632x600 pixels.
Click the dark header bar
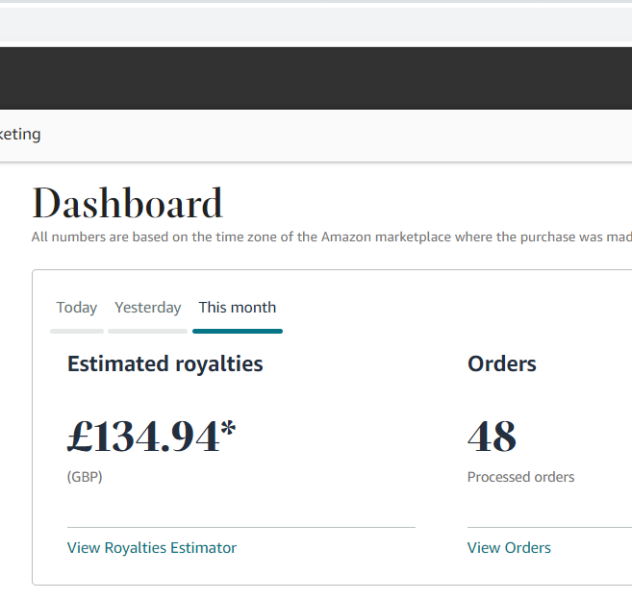point(316,78)
